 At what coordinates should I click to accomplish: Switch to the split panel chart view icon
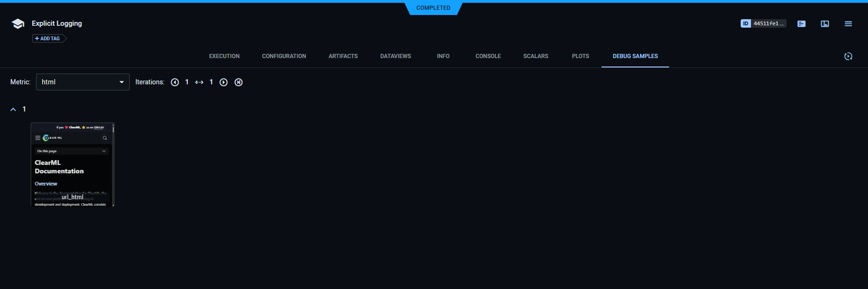[825, 24]
